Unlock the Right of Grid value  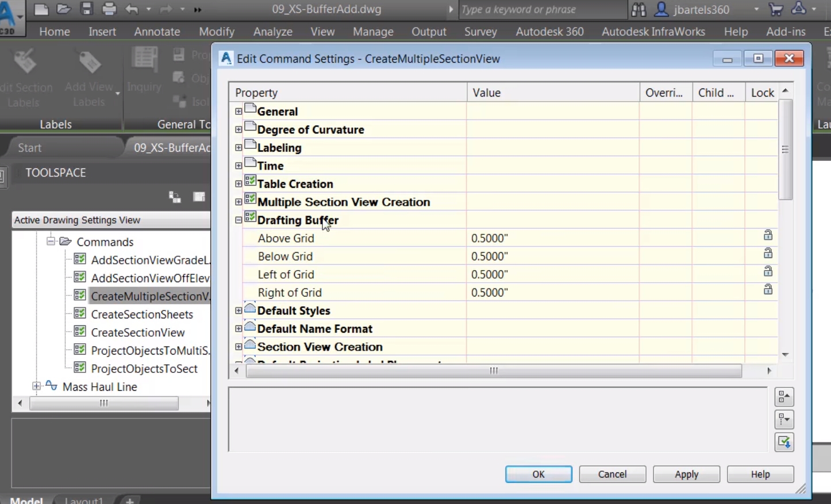(768, 290)
